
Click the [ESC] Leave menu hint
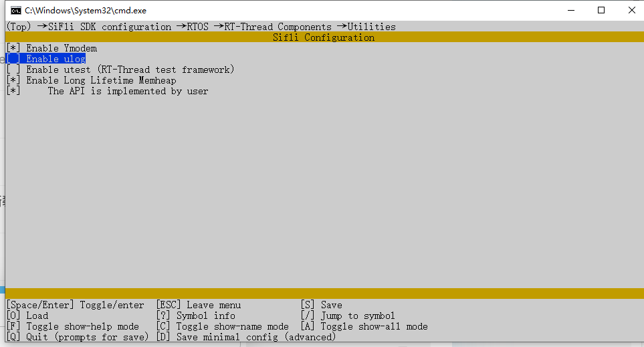198,305
